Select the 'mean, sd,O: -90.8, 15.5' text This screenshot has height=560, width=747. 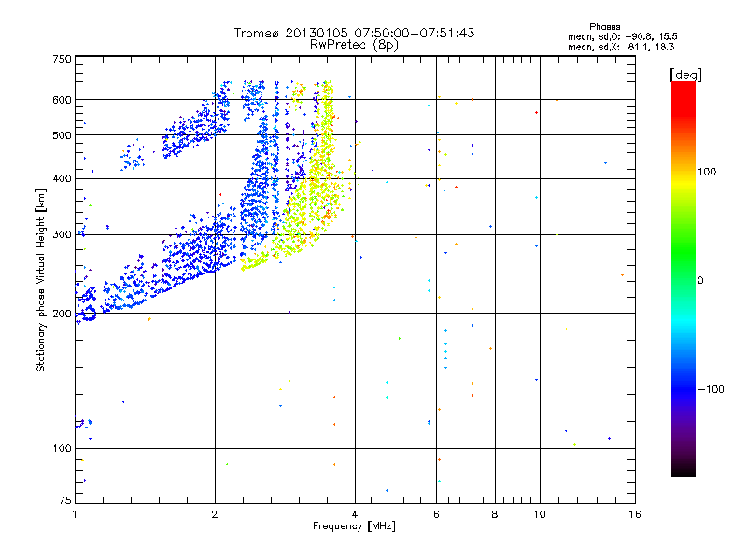pos(622,36)
